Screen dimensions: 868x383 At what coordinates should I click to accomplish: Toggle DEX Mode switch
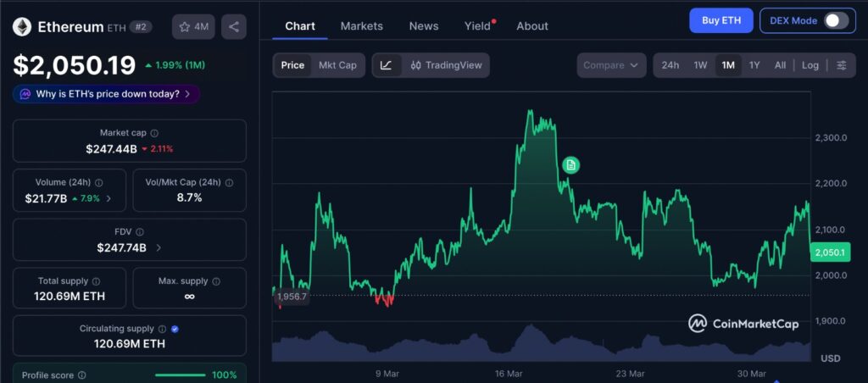835,21
